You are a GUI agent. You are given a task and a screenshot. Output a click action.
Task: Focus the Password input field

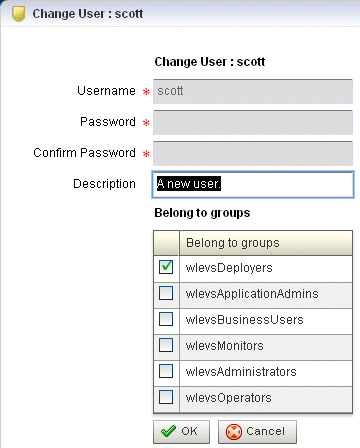point(253,122)
